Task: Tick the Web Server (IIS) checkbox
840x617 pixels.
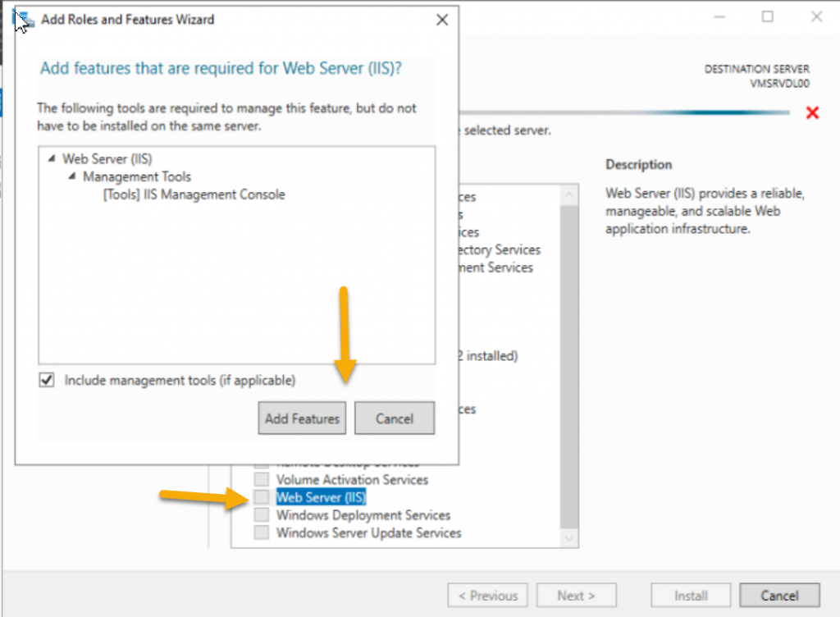Action: (x=261, y=497)
